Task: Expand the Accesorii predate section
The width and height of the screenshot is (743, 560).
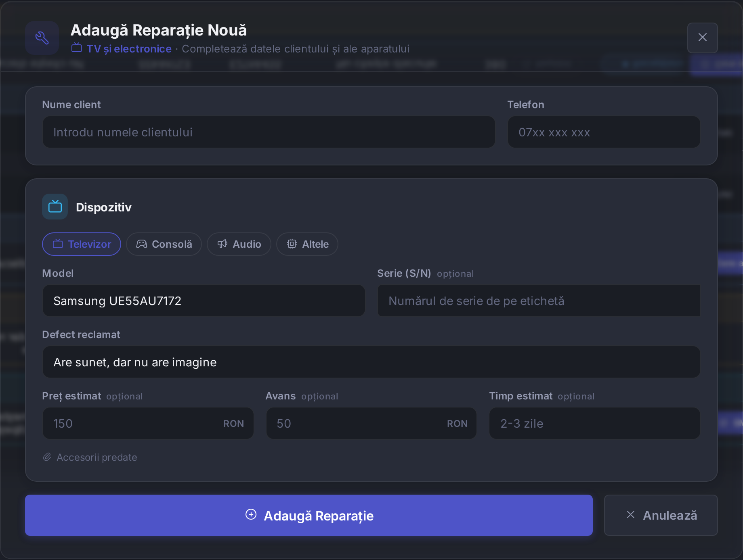Action: [x=90, y=457]
